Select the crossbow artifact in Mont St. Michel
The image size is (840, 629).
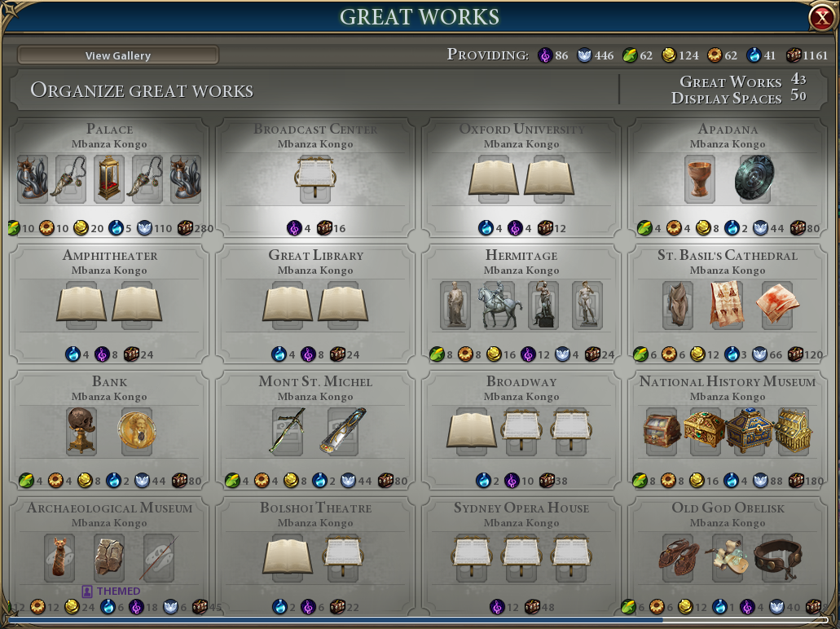[x=288, y=431]
